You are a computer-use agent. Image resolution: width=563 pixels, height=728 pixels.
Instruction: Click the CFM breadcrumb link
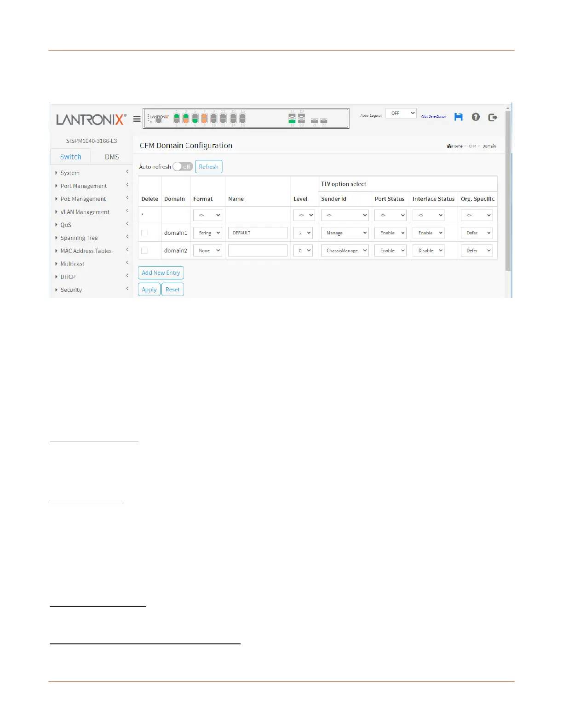472,146
